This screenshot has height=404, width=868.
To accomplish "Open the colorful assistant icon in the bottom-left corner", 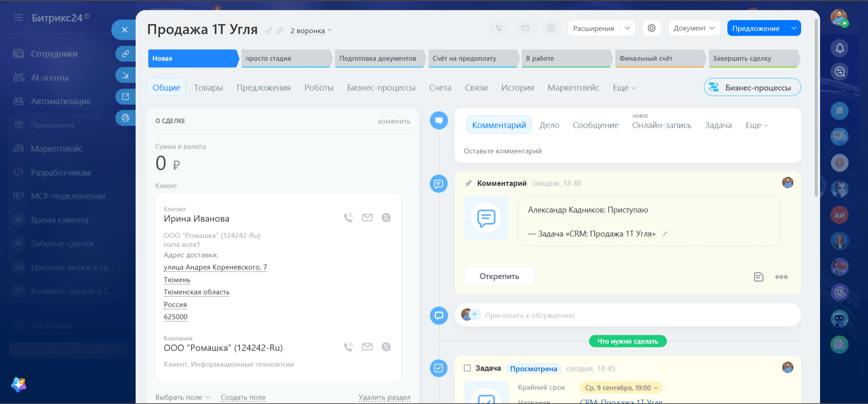I will [x=19, y=385].
